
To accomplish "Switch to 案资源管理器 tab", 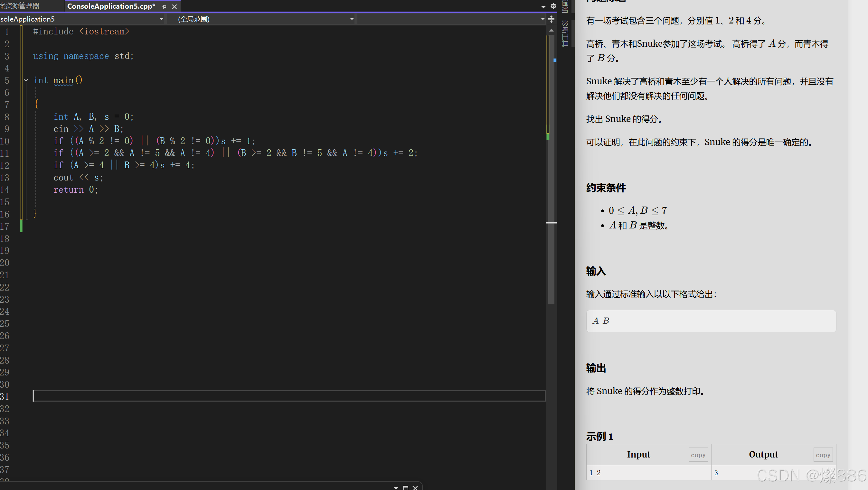I will 20,6.
